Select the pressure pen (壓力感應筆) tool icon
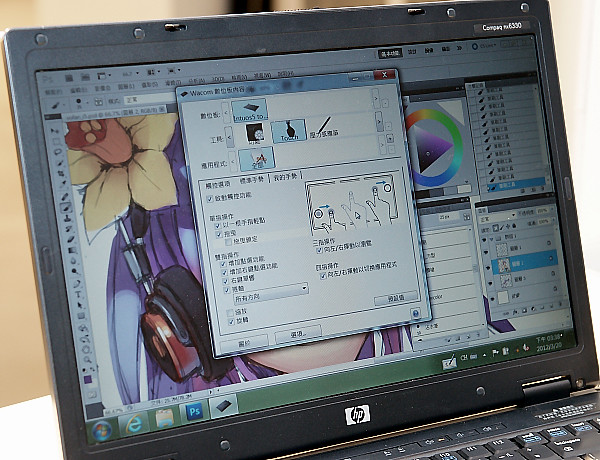600x460 pixels. pyautogui.click(x=324, y=127)
